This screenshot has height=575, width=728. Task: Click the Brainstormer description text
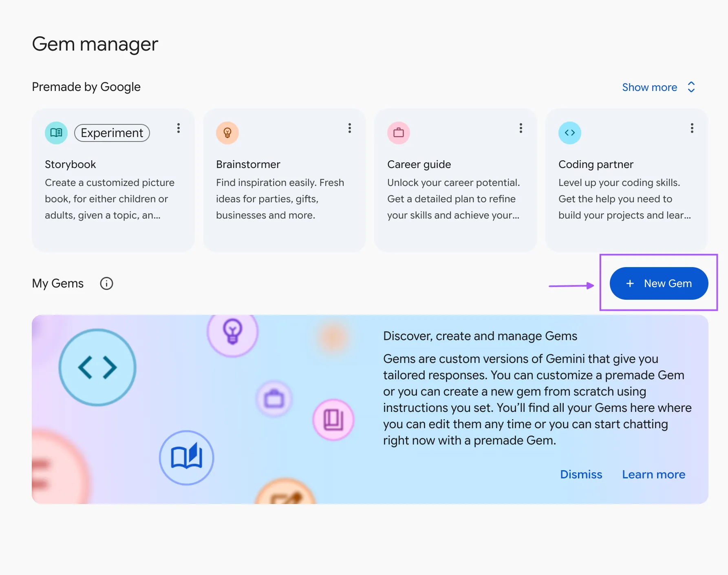(280, 199)
